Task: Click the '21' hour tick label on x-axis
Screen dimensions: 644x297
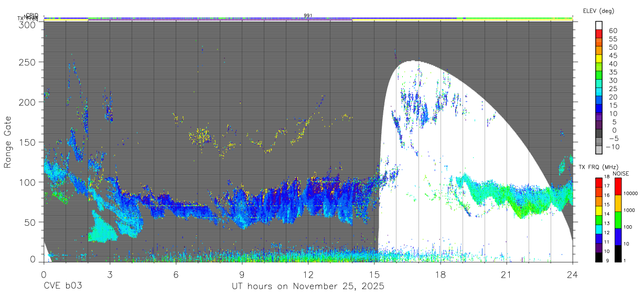Action: tap(506, 274)
